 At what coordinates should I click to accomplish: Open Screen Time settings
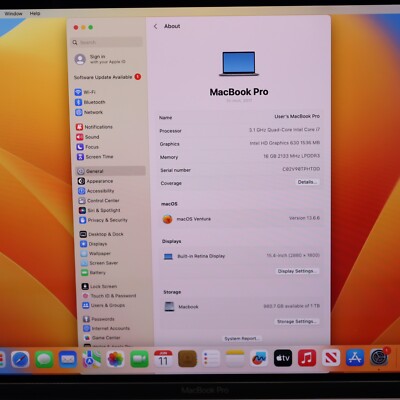[95, 157]
